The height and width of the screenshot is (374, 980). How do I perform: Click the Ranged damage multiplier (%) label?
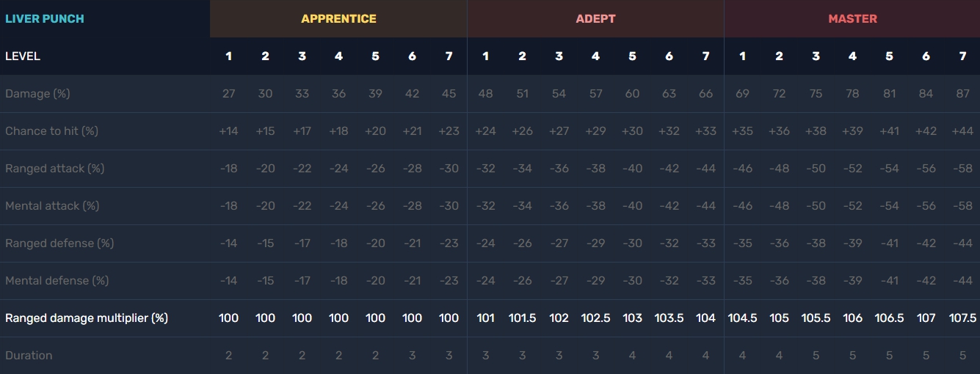[87, 318]
